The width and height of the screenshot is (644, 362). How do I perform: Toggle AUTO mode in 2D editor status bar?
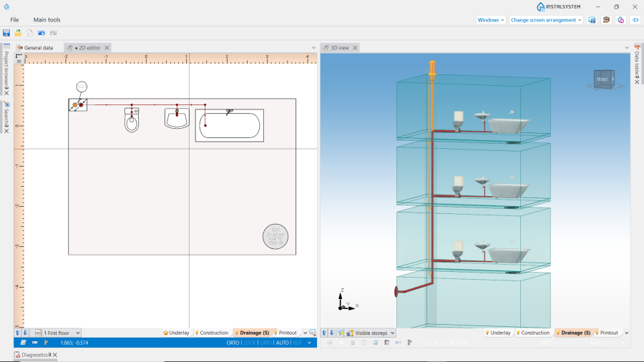[282, 343]
